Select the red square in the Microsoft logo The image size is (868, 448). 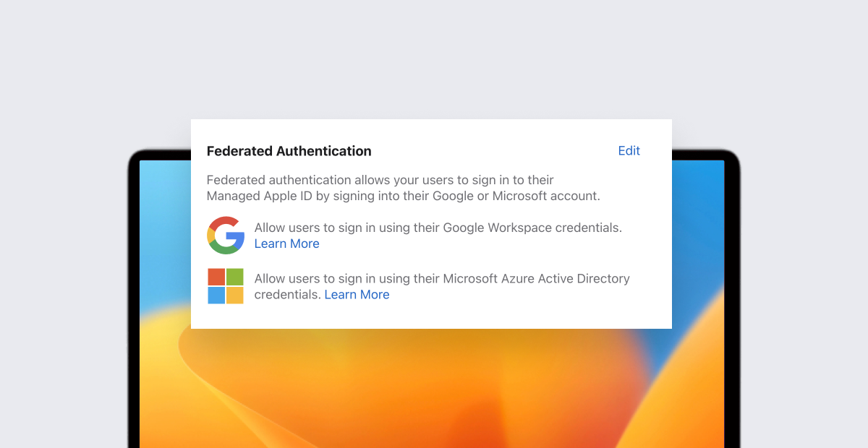click(x=217, y=277)
